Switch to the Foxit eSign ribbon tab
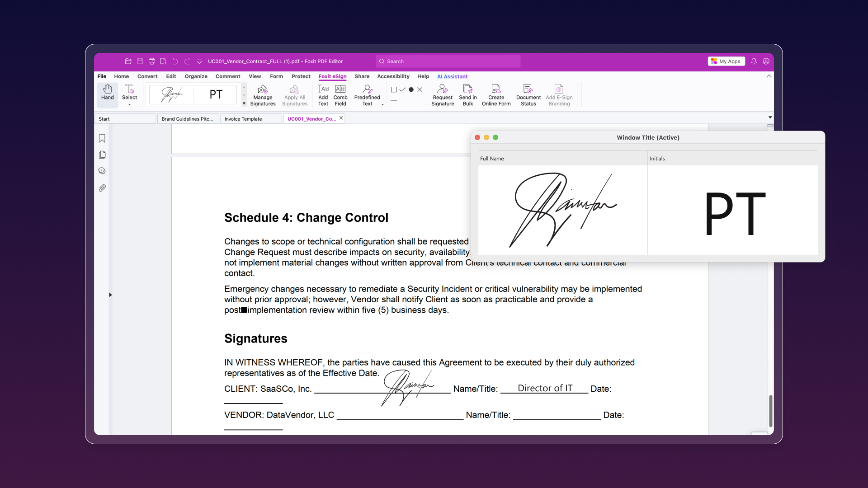The height and width of the screenshot is (488, 868). tap(332, 76)
